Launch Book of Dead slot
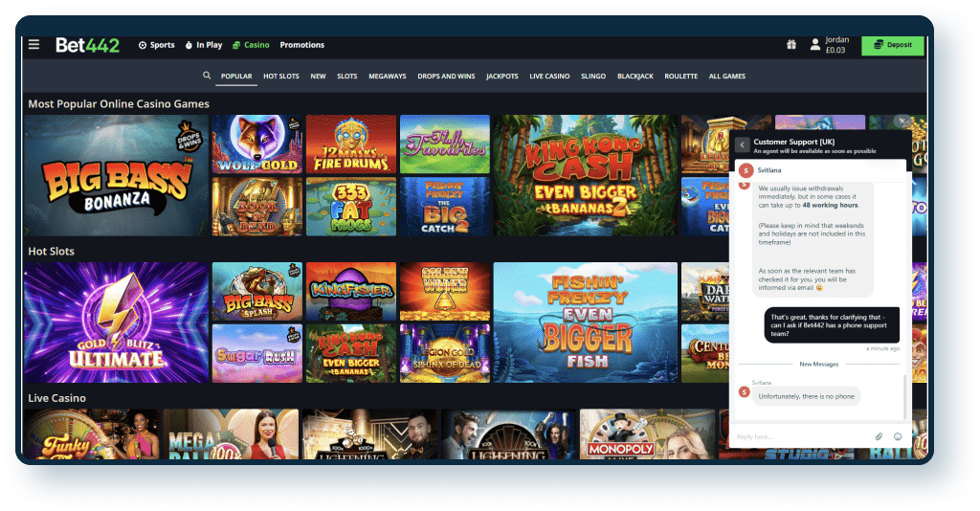Screen dimensions: 980x511 [256, 206]
